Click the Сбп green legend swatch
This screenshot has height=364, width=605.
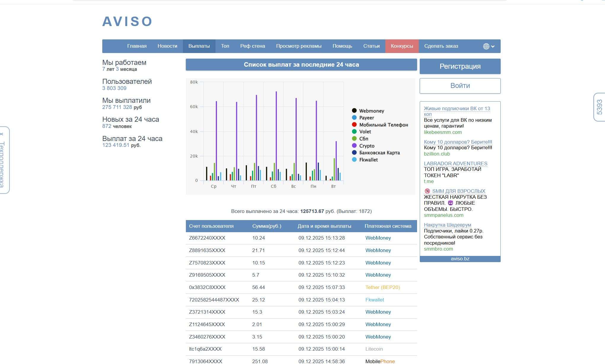point(354,139)
